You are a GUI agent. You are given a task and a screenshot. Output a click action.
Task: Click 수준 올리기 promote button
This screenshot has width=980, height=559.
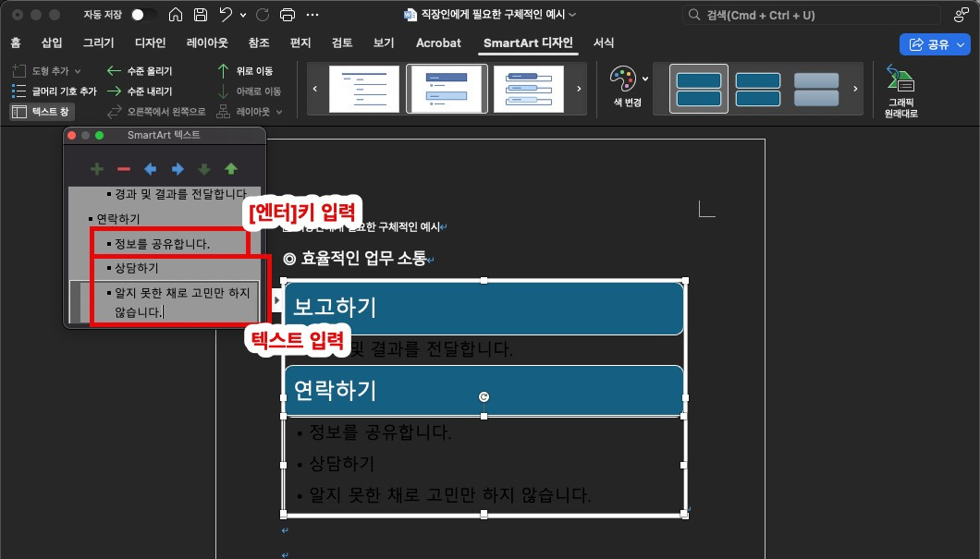140,70
